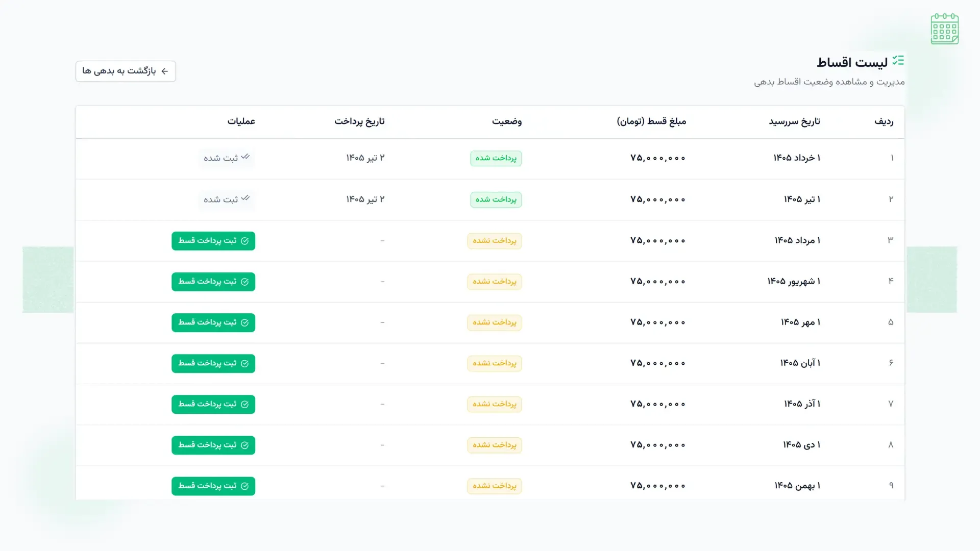Register payment for ۱ آبان ۱۴۰۵ installment
Screen dimensions: 980x551
tap(213, 363)
